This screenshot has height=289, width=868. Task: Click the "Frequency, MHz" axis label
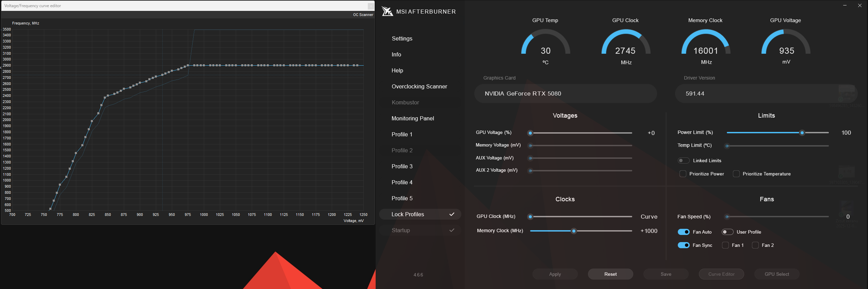pyautogui.click(x=26, y=23)
